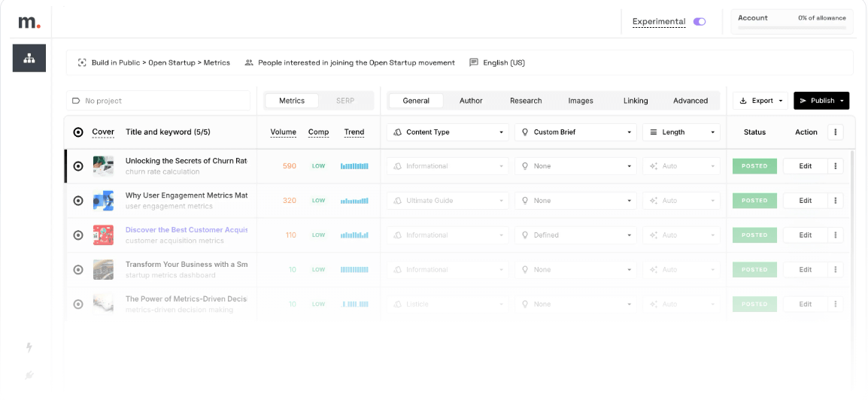Select the radio button for churn rate row
The width and height of the screenshot is (868, 400).
(78, 166)
